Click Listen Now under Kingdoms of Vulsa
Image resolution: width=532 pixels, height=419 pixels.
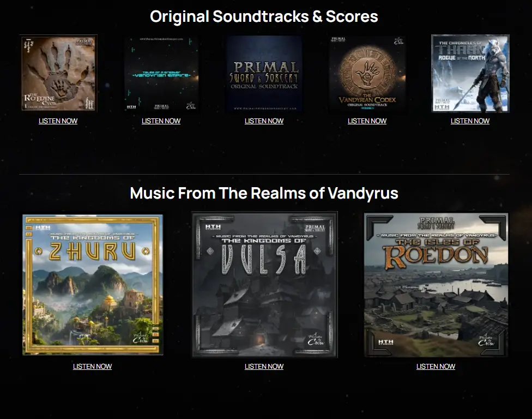[264, 367]
